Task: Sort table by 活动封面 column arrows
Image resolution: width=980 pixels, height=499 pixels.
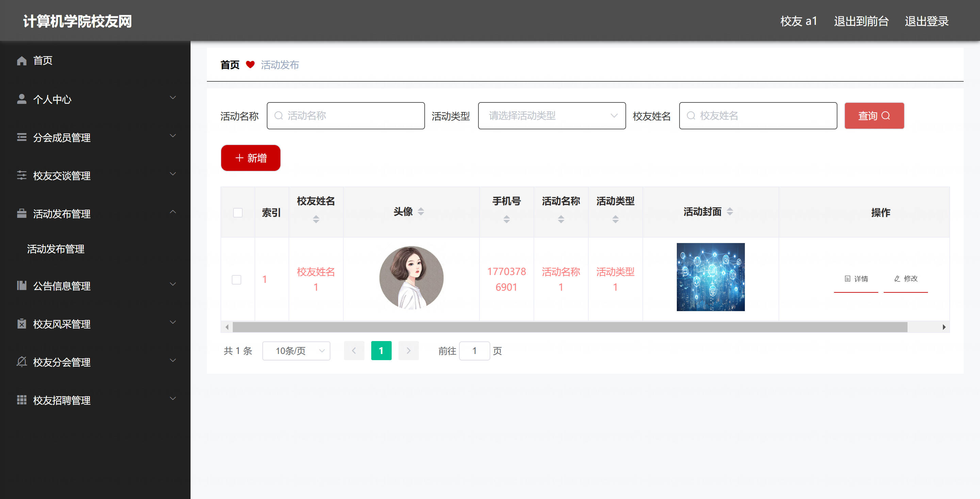Action: tap(730, 212)
